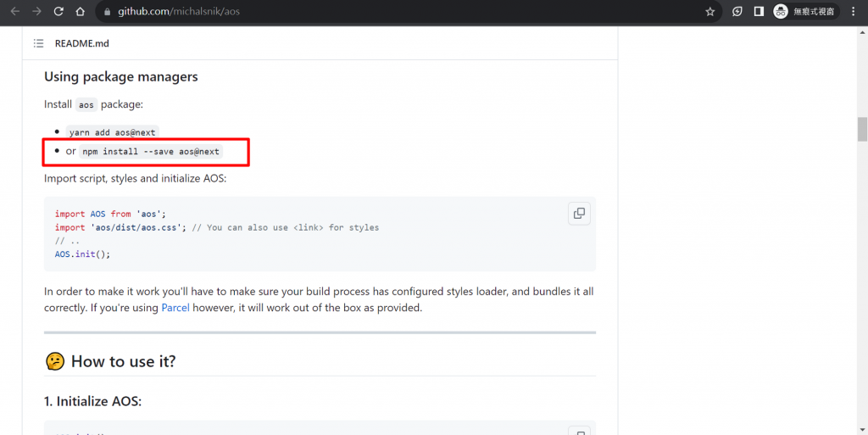Click the 'Using package managers' heading
Viewport: 868px width, 435px height.
click(x=120, y=76)
